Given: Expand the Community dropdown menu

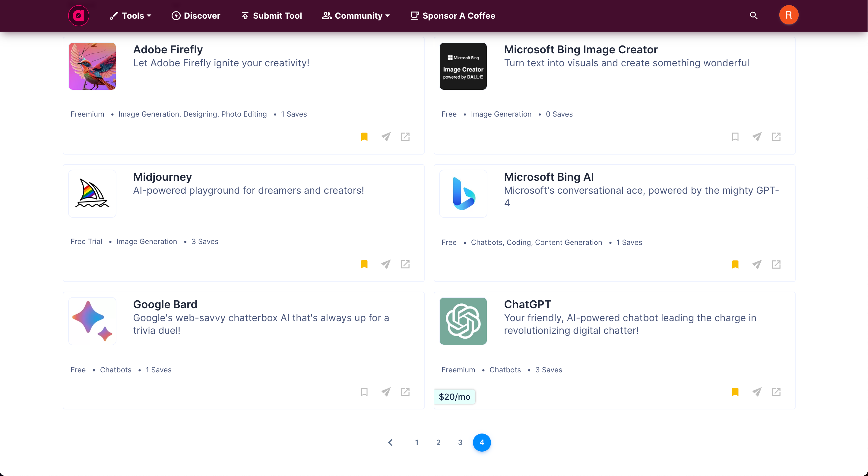Looking at the screenshot, I should pyautogui.click(x=356, y=15).
